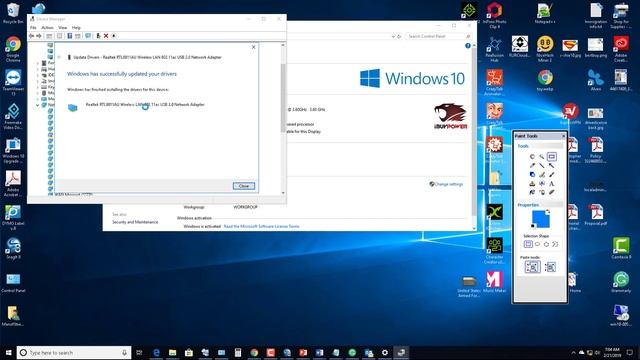Open the Grammarly desktop icon

click(x=621, y=282)
